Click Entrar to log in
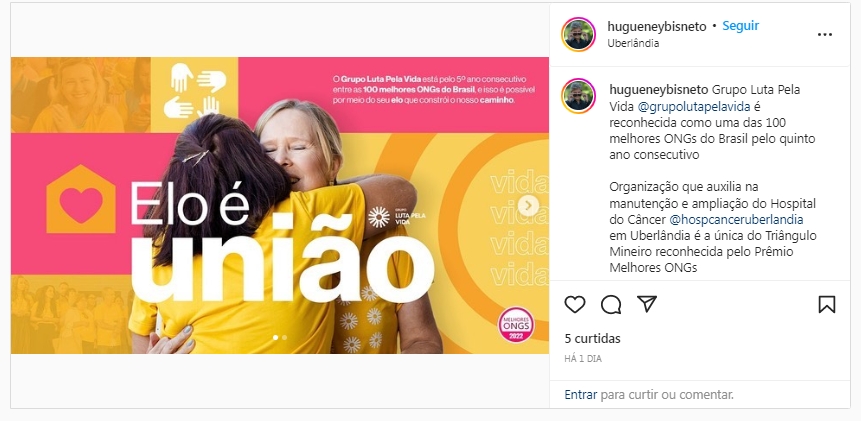 tap(581, 394)
